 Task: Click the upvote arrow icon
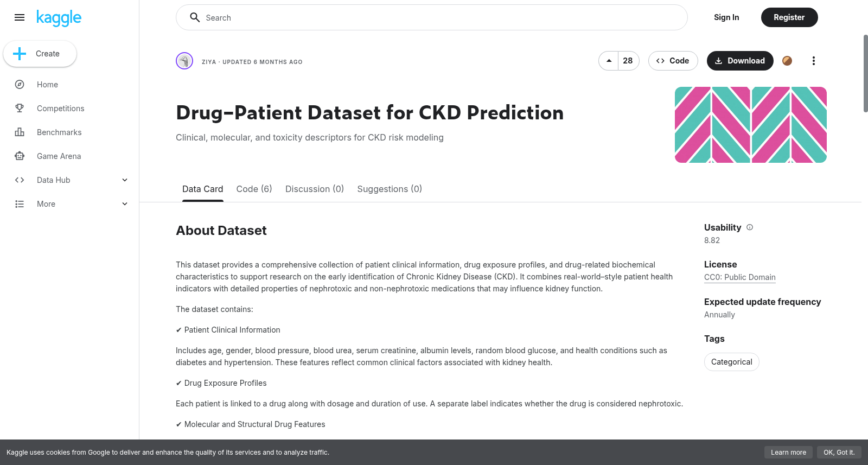[x=609, y=61]
